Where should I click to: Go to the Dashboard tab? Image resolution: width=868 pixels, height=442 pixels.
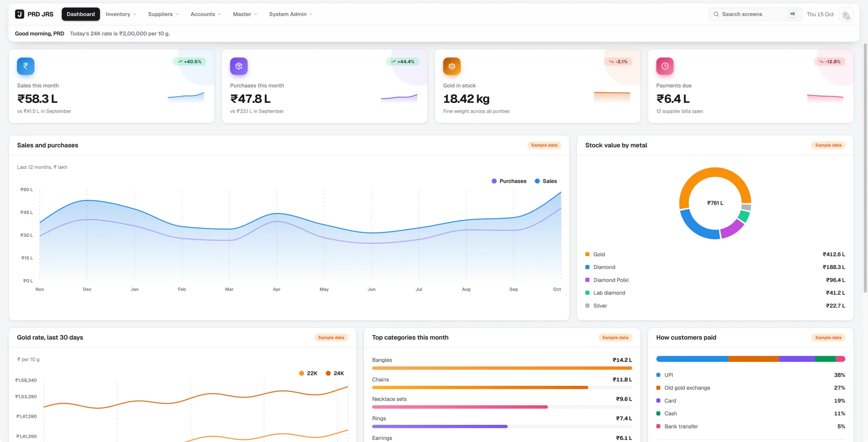(81, 14)
